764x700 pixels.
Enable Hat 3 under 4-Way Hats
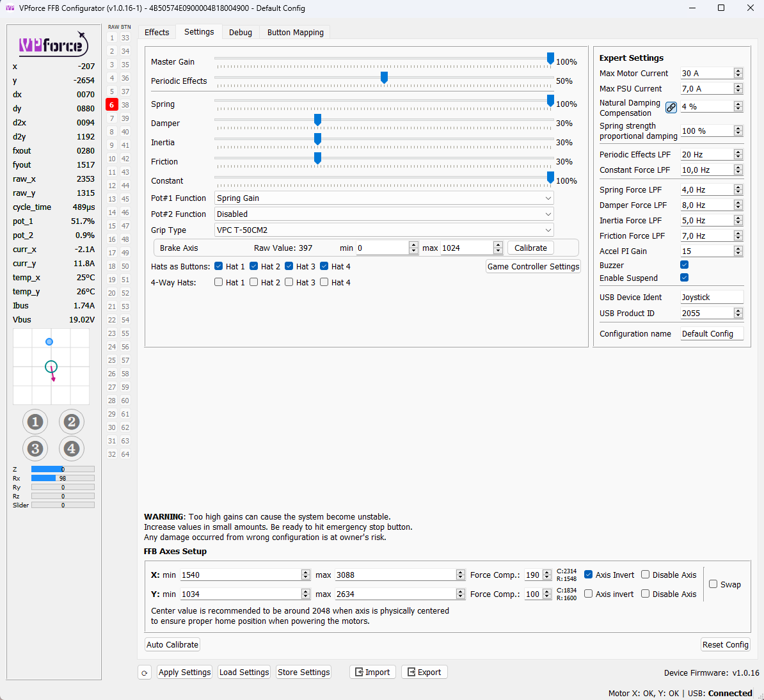pyautogui.click(x=289, y=282)
